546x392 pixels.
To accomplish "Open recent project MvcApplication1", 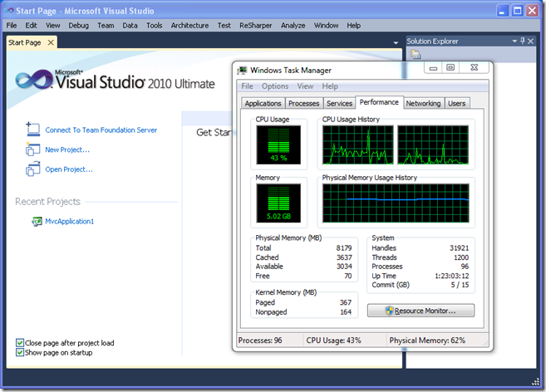I will pos(69,222).
